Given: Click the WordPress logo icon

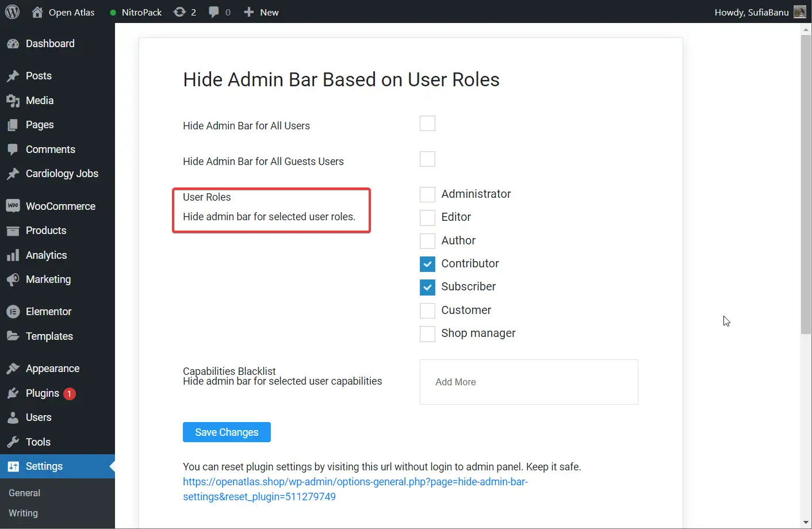Looking at the screenshot, I should [x=12, y=12].
